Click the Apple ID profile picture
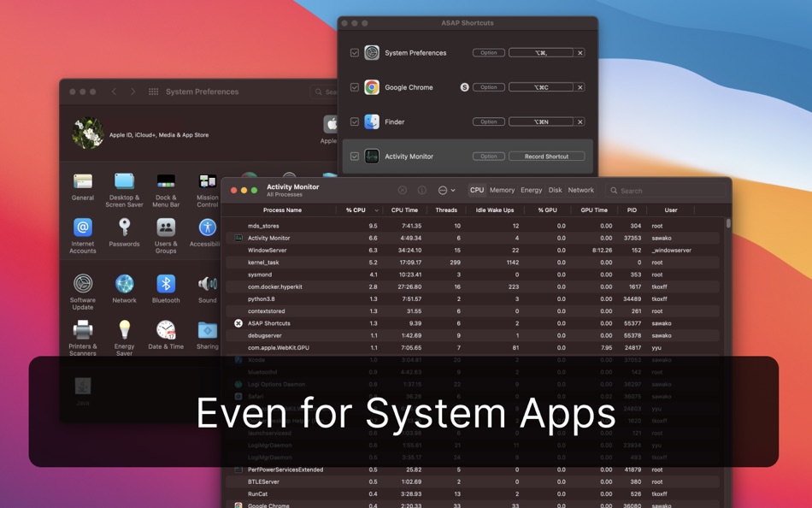This screenshot has width=812, height=508. pos(87,133)
